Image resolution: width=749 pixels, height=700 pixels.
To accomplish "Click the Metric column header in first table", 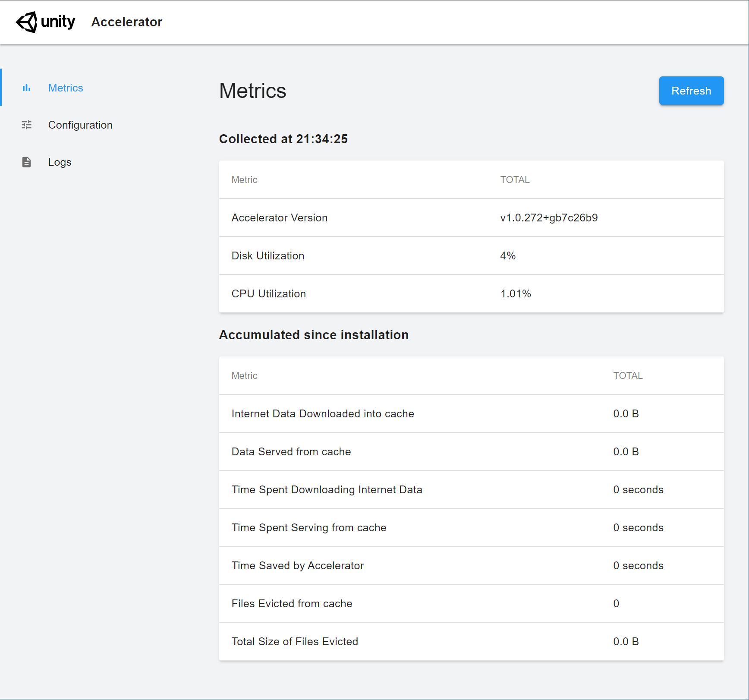I will pyautogui.click(x=245, y=180).
